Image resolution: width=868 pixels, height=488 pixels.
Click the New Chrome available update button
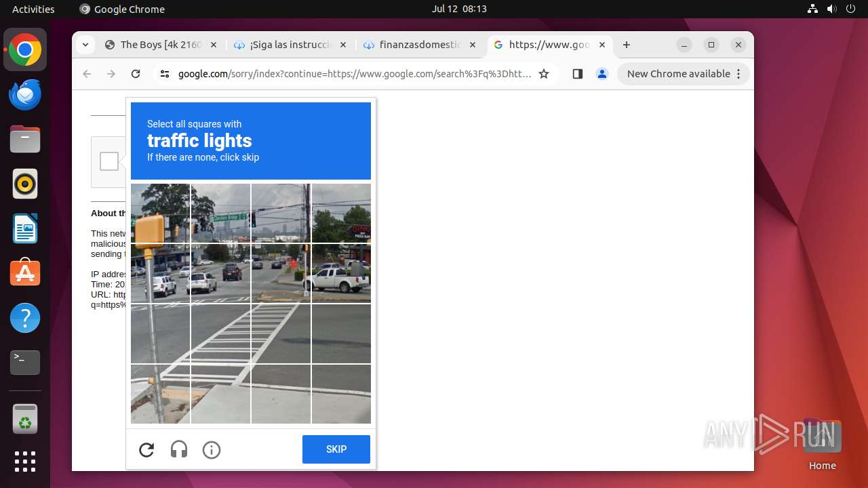684,74
